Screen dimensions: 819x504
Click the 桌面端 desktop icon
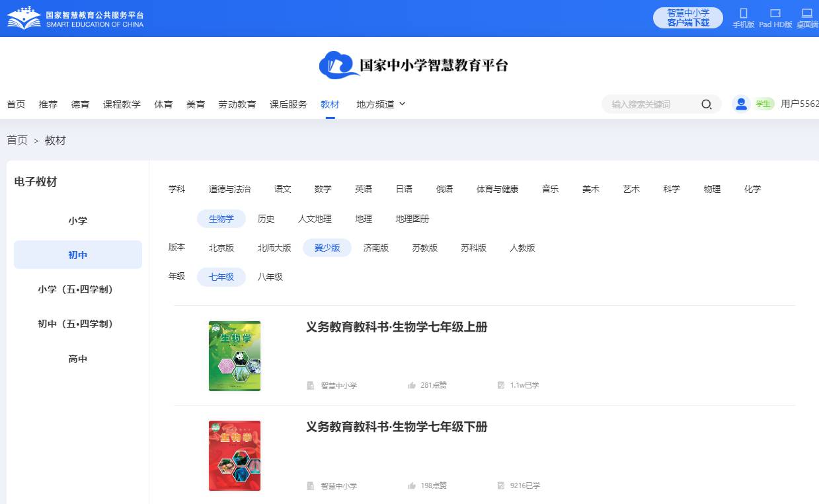pos(806,13)
